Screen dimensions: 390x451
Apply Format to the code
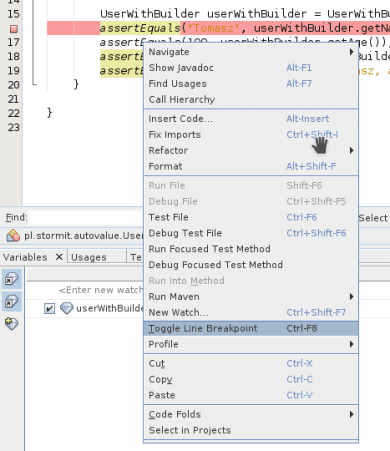[x=251, y=166]
